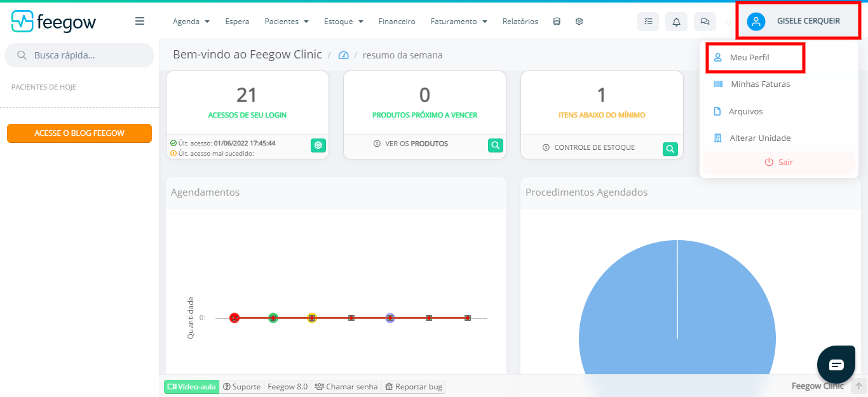This screenshot has width=868, height=397.
Task: Open the Financeiro menu
Action: point(397,22)
